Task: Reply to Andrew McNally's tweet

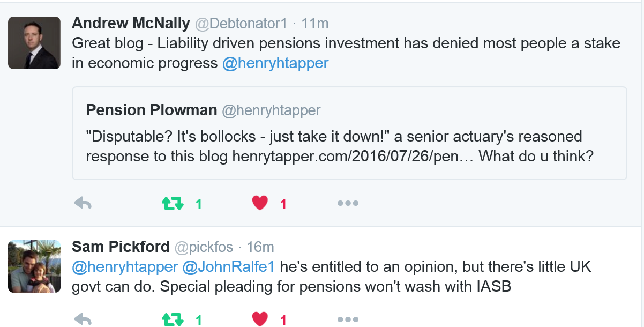Action: click(83, 203)
